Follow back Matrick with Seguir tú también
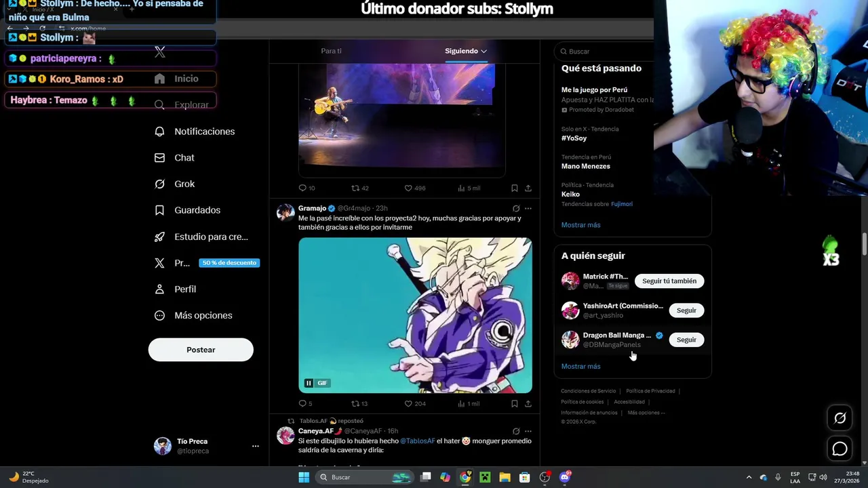Screen dimensions: 868x488 [x=669, y=281]
